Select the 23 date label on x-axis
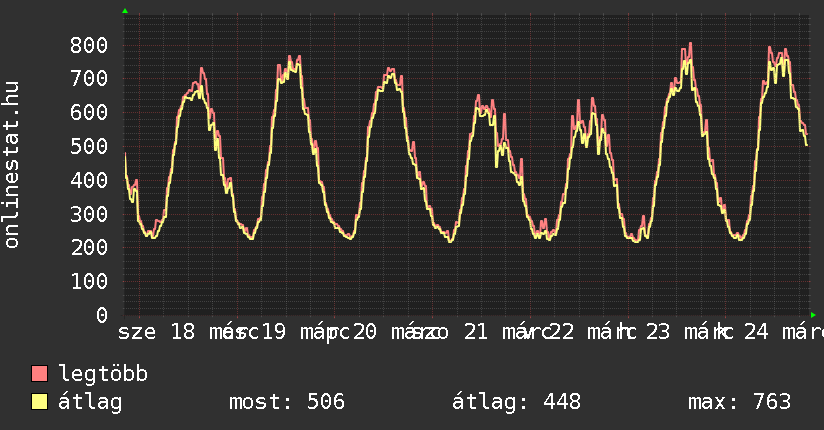 point(658,332)
